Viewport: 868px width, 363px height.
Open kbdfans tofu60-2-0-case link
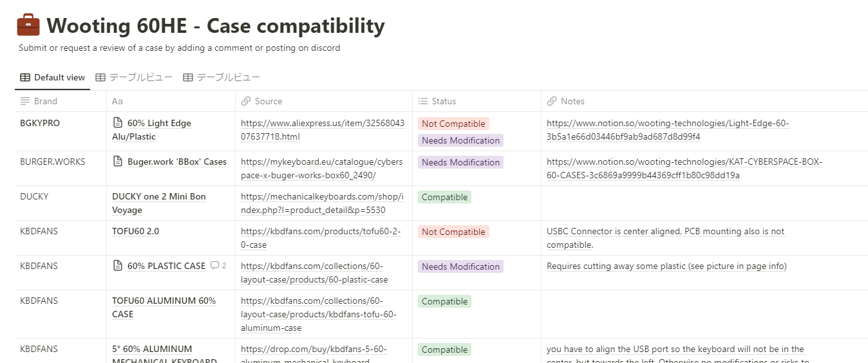(x=321, y=238)
